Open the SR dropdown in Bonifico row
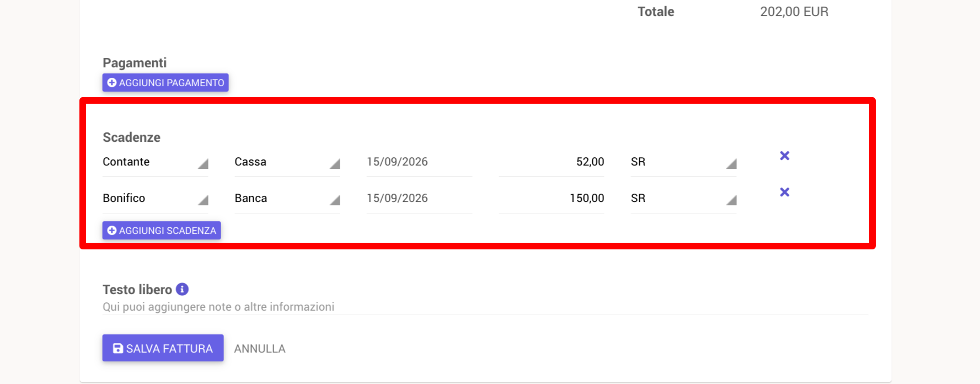 684,199
